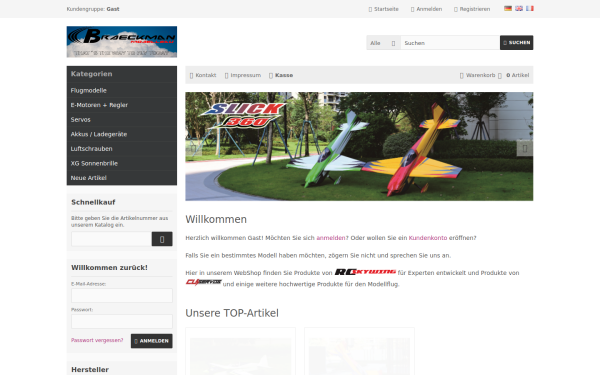The width and height of the screenshot is (600, 375).
Task: Go to previous banner slide arrow
Action: [x=194, y=148]
